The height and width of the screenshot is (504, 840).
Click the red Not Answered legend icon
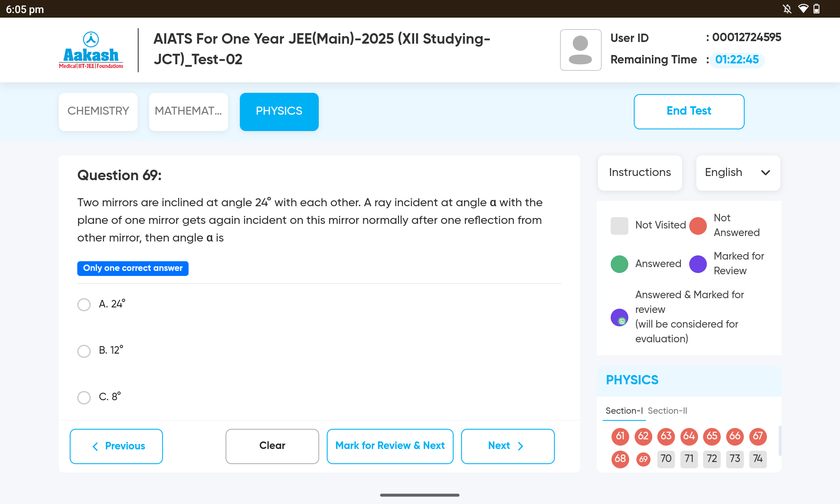(698, 226)
